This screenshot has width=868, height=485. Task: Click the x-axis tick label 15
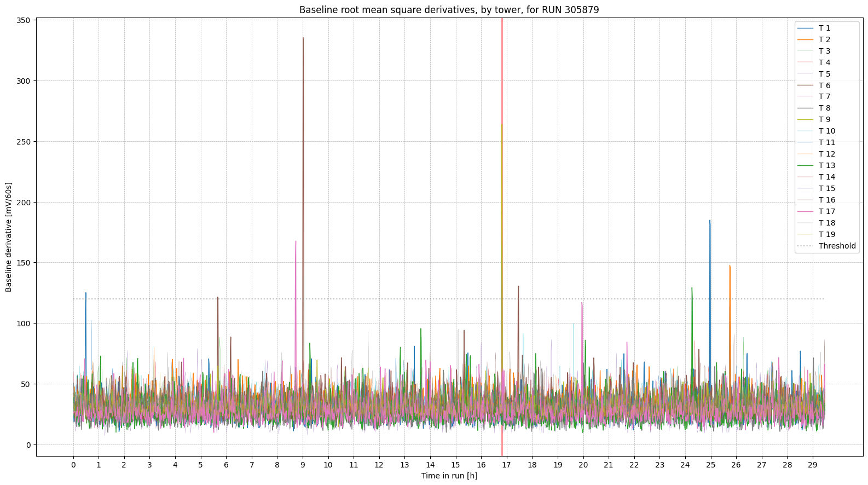[455, 465]
